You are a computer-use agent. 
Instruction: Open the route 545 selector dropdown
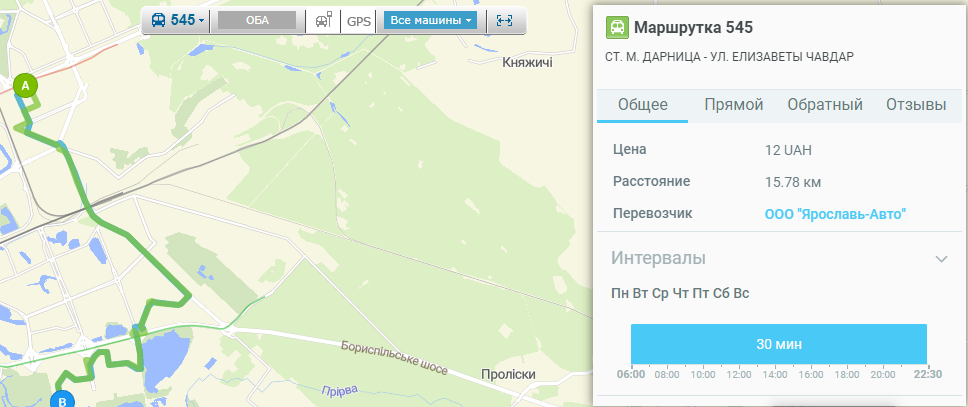177,20
